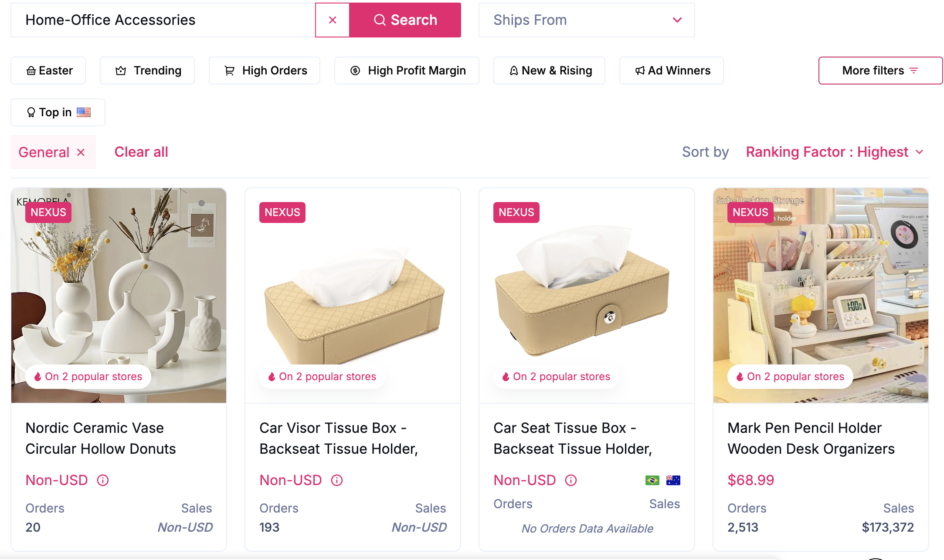944x560 pixels.
Task: Open the Non-USD info icon on Nordic Ceramic Vase
Action: click(x=102, y=480)
